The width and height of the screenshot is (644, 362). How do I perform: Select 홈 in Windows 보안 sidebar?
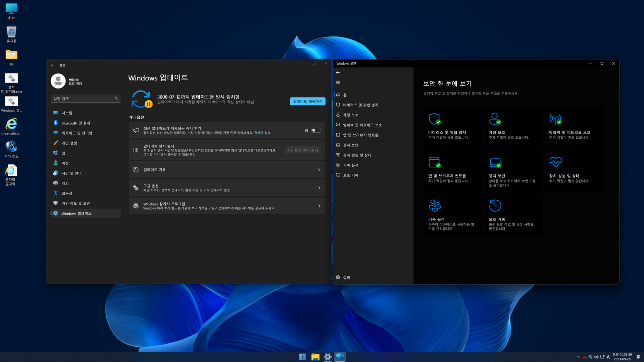[x=373, y=95]
